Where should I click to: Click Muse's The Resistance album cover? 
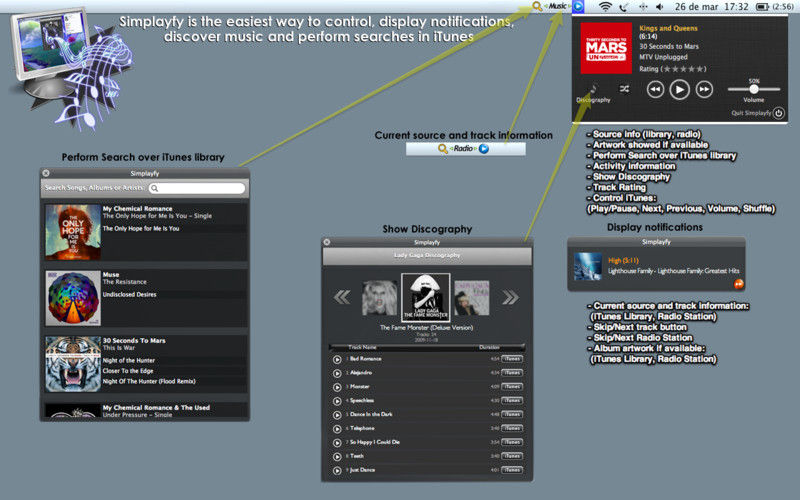coord(73,298)
